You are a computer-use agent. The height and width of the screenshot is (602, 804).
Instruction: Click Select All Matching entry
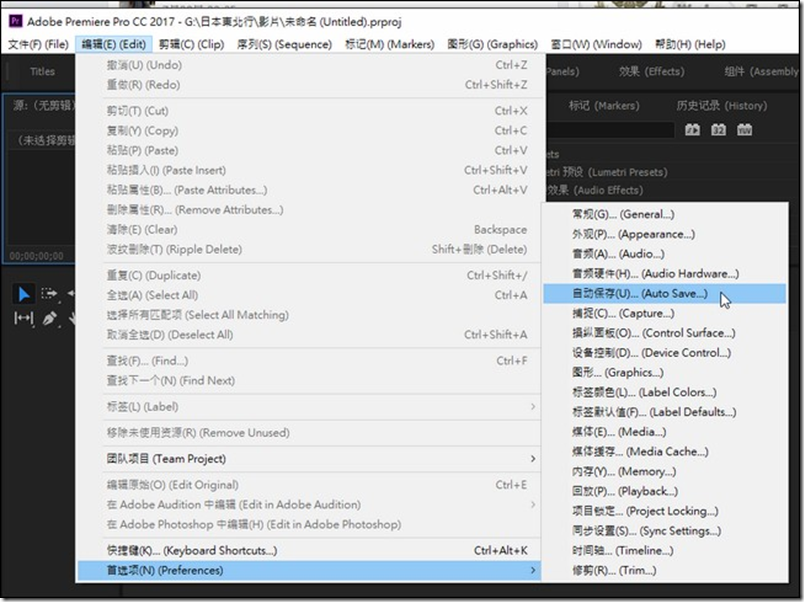309,315
